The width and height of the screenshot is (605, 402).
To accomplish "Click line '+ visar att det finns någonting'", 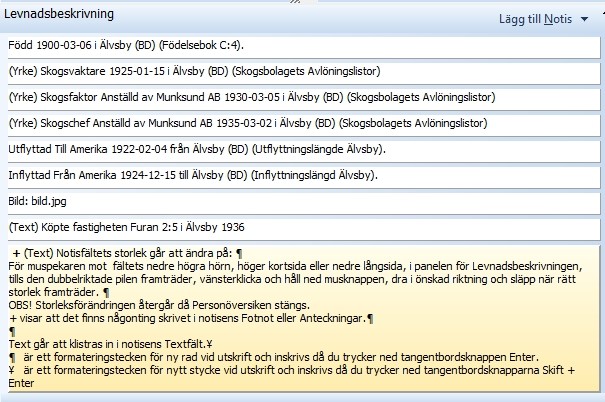I will (x=191, y=318).
